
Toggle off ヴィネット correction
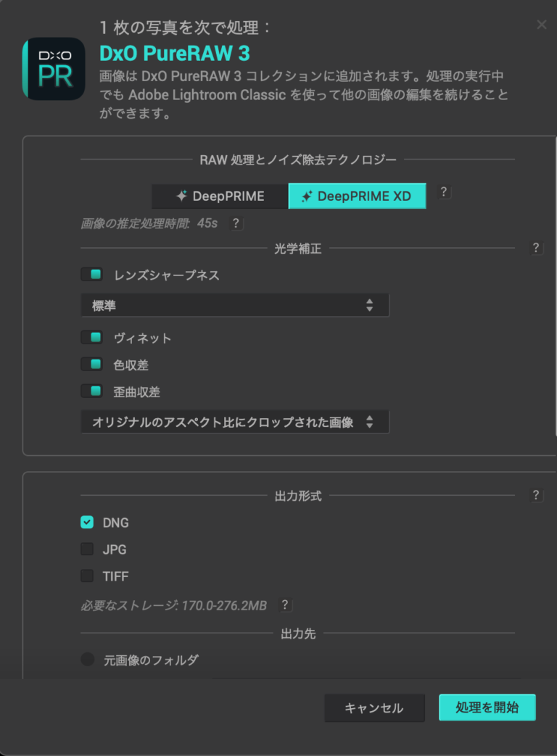(x=91, y=337)
